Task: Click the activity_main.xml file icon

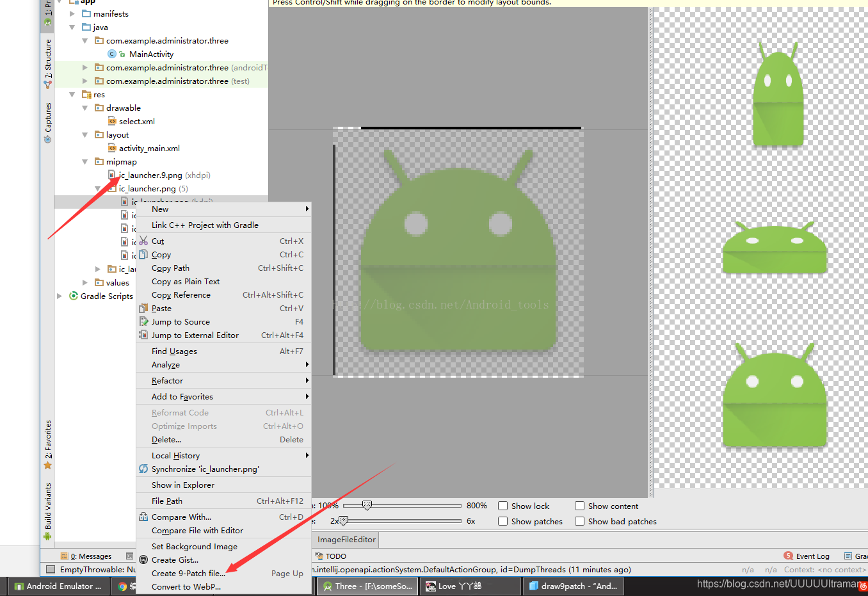Action: click(x=112, y=148)
